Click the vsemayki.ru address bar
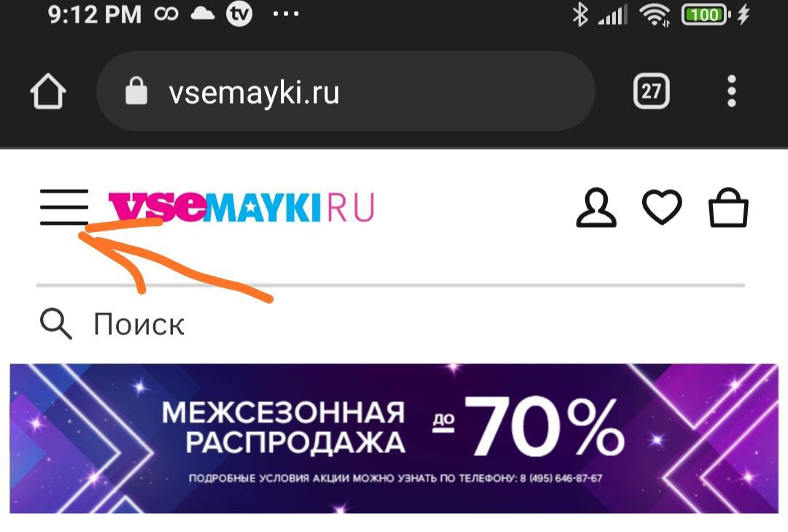This screenshot has height=532, width=788. [x=346, y=91]
